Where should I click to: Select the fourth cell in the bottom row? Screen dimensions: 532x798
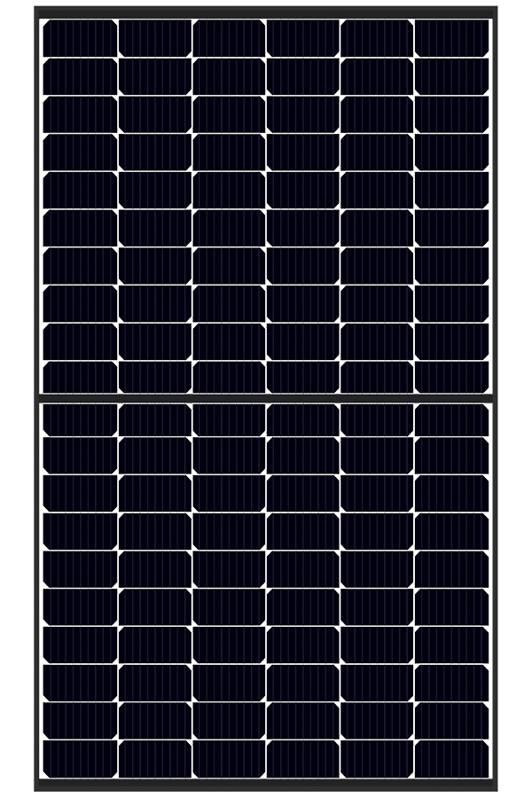pos(303,758)
